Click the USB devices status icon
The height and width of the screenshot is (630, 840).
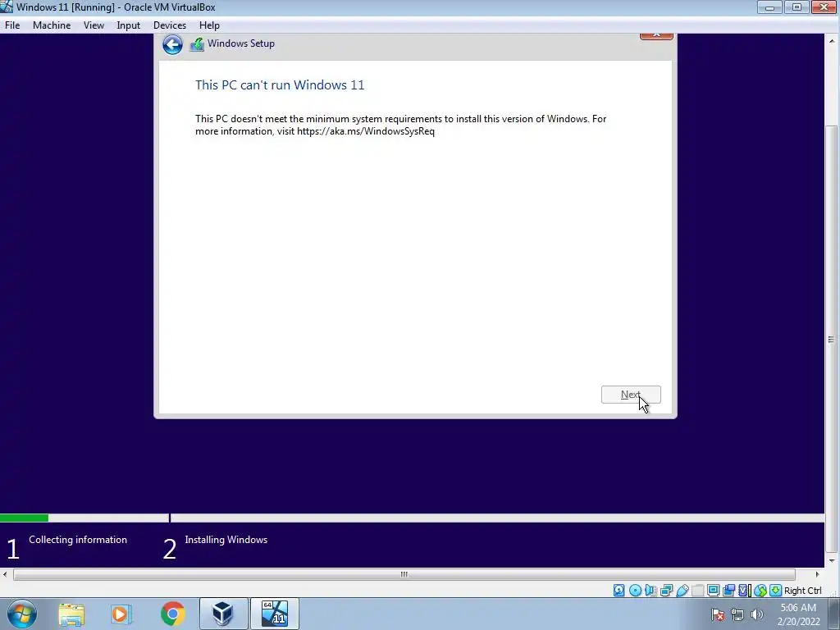[682, 591]
